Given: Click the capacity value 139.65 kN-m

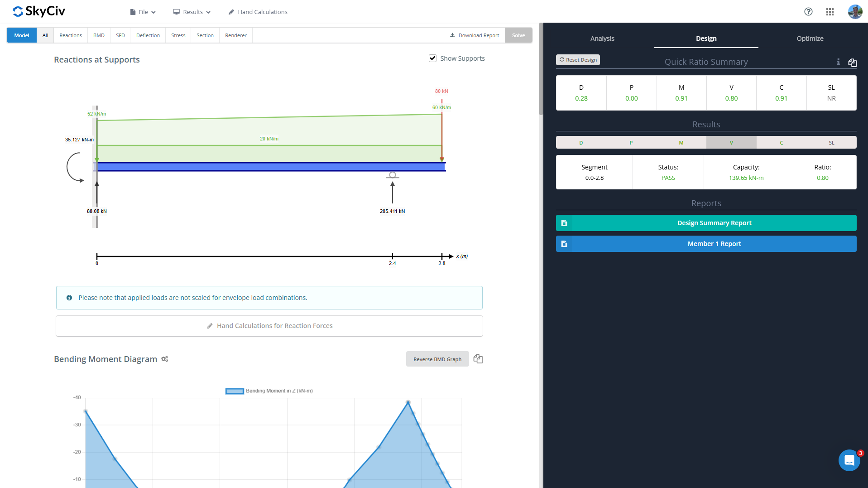Looking at the screenshot, I should point(746,178).
